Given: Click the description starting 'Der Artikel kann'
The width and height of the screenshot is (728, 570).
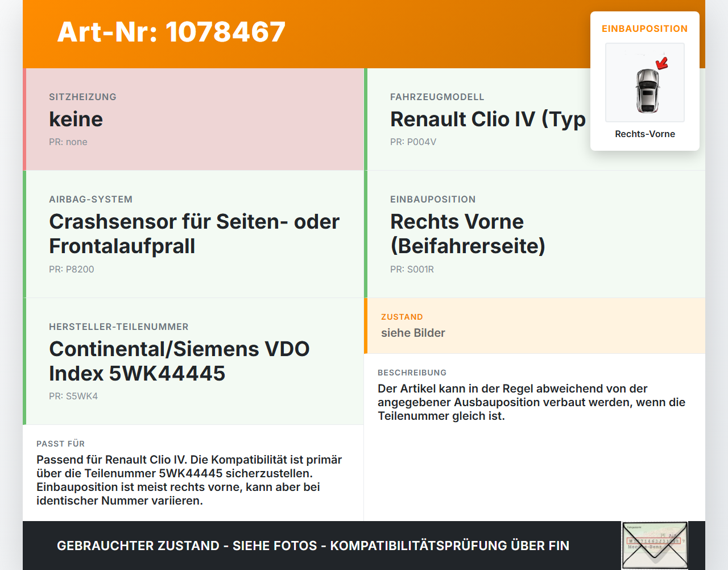Looking at the screenshot, I should (x=532, y=402).
